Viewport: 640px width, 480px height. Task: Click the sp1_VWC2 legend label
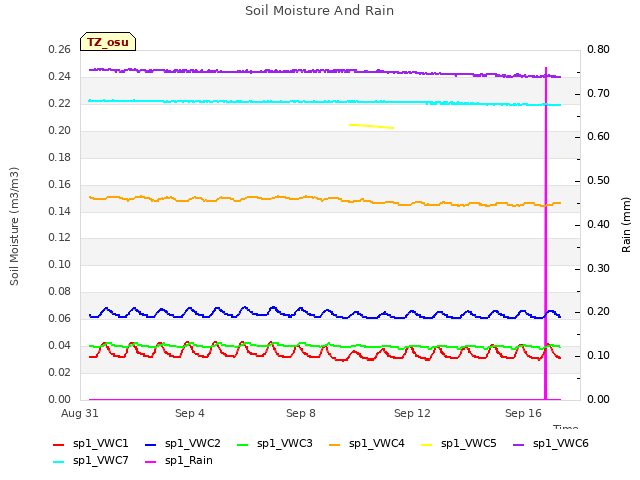193,443
